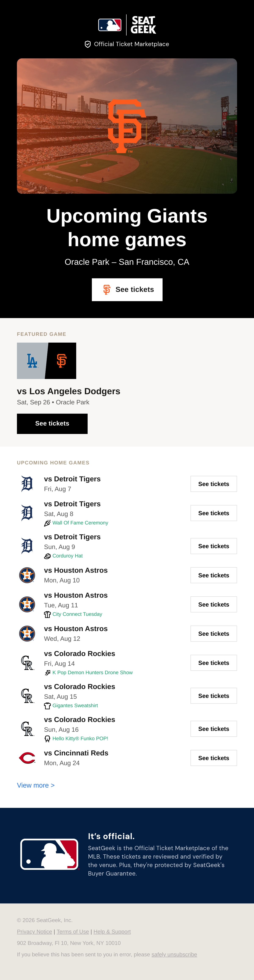The height and width of the screenshot is (980, 254).
Task: Open the K Pop Demon Hunters Drone Show link
Action: pos(92,672)
